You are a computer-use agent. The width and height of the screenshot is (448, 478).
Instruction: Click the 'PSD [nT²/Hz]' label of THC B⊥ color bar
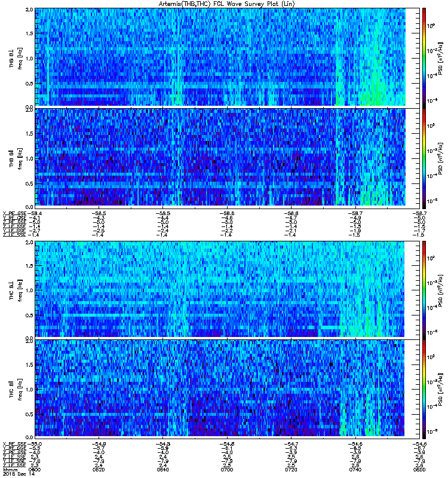[440, 290]
